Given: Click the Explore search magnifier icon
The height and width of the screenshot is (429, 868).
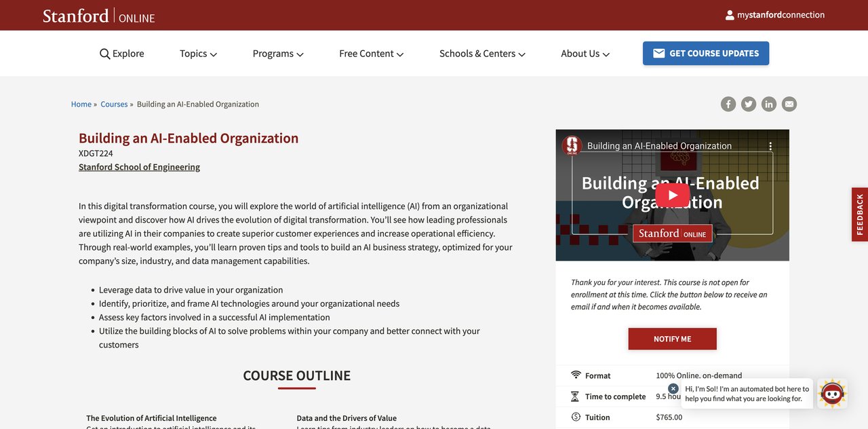Looking at the screenshot, I should [x=104, y=54].
